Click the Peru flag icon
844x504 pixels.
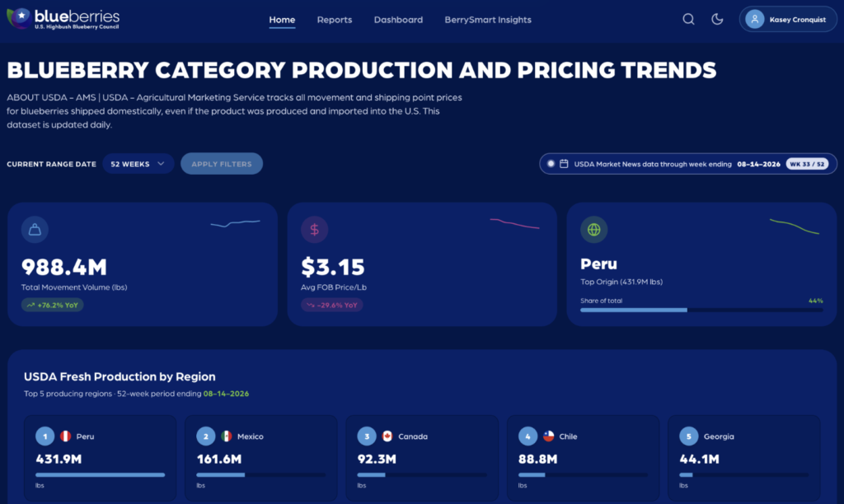[66, 436]
